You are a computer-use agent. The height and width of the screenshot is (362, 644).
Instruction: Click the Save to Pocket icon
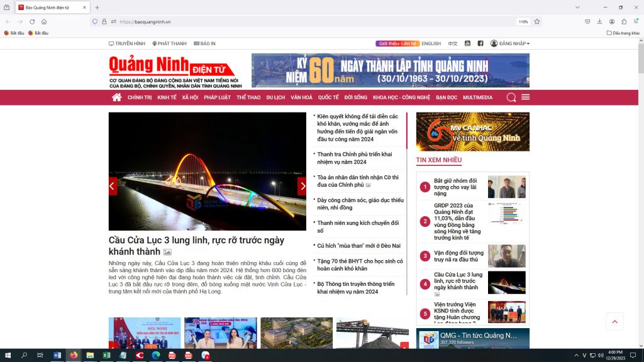tap(588, 22)
